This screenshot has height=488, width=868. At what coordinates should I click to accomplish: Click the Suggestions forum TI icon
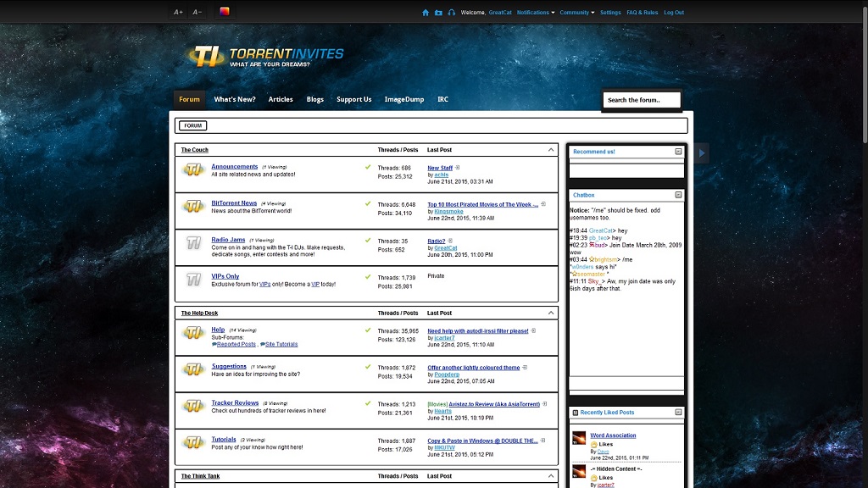tap(193, 369)
